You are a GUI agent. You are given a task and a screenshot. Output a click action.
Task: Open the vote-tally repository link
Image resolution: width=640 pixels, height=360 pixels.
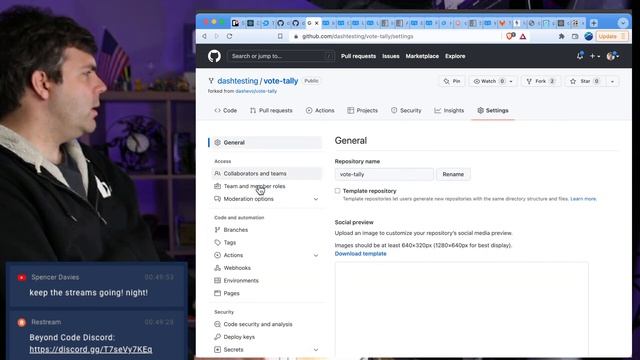[x=281, y=81]
